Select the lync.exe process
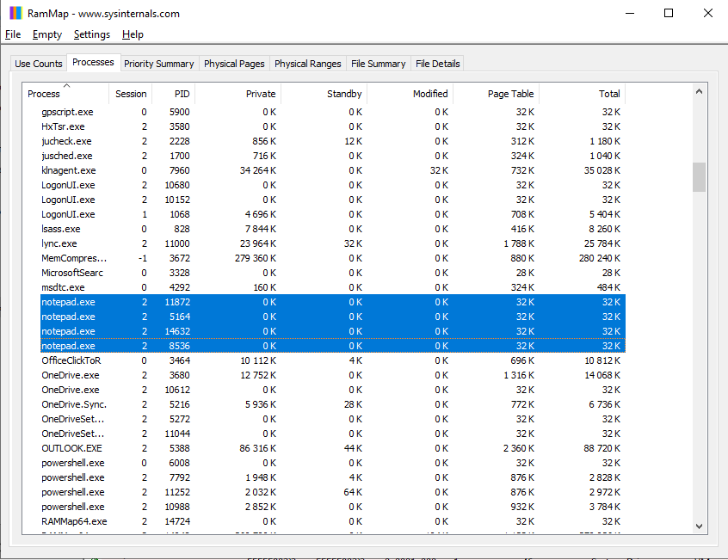 coord(333,243)
